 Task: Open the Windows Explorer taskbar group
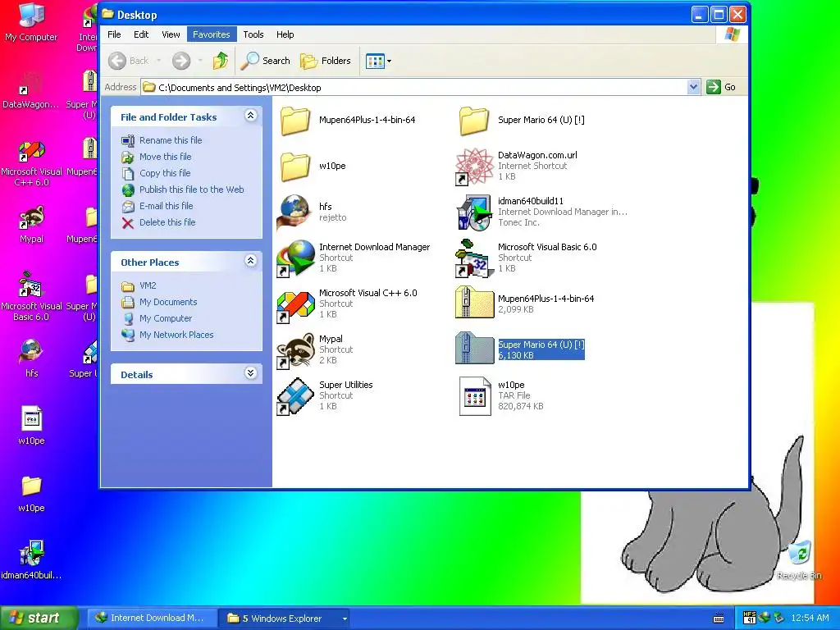285,618
